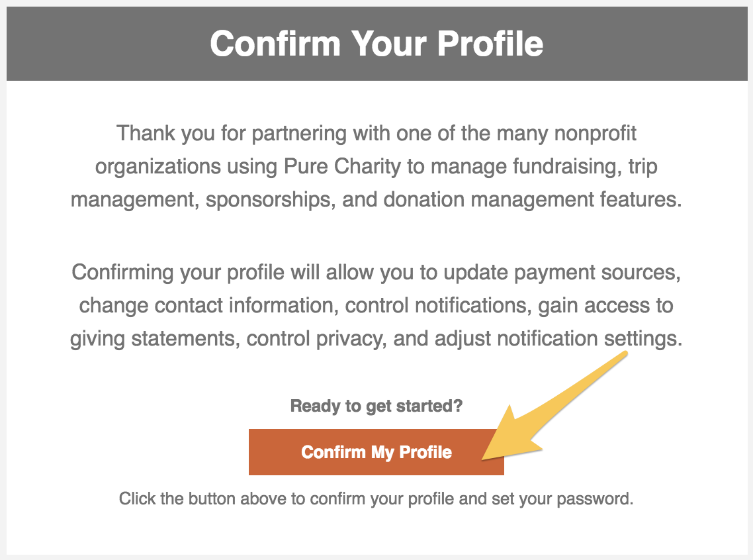The width and height of the screenshot is (753, 560).
Task: Click the instruction text below the orange button
Action: pos(376,498)
